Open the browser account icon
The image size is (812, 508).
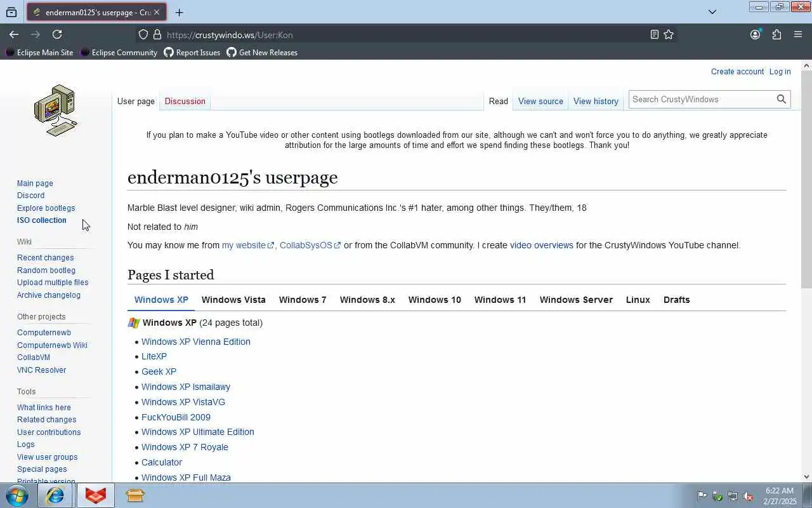755,34
